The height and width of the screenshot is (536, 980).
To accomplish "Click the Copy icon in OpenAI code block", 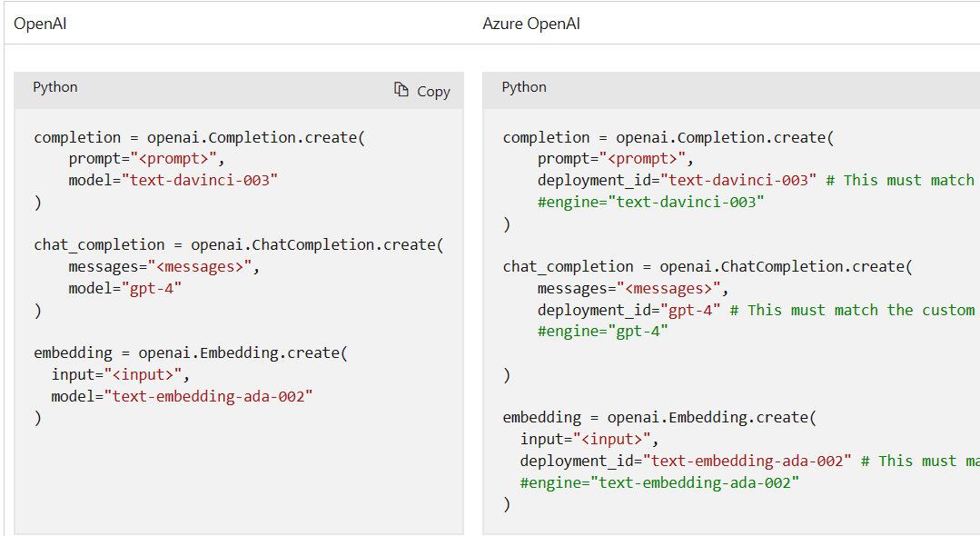I will pyautogui.click(x=401, y=89).
